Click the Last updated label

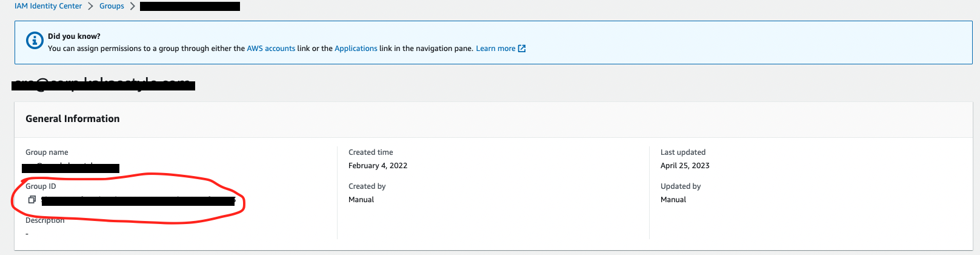tap(683, 152)
